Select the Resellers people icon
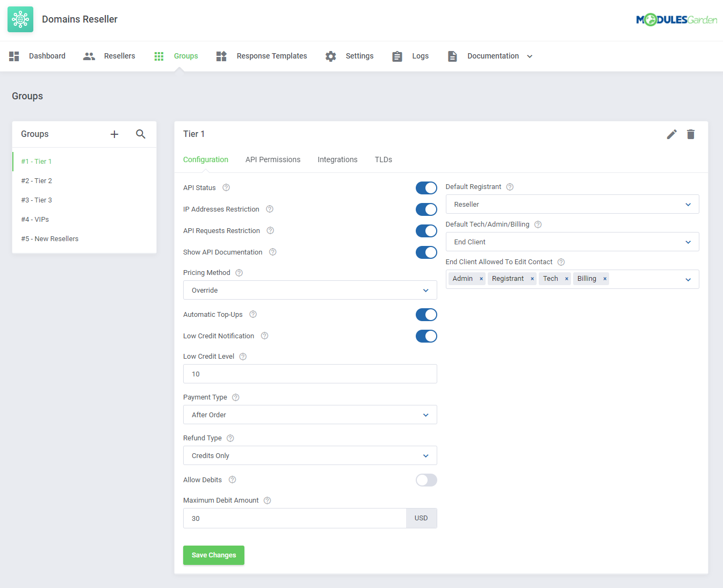This screenshot has width=723, height=588. [89, 56]
